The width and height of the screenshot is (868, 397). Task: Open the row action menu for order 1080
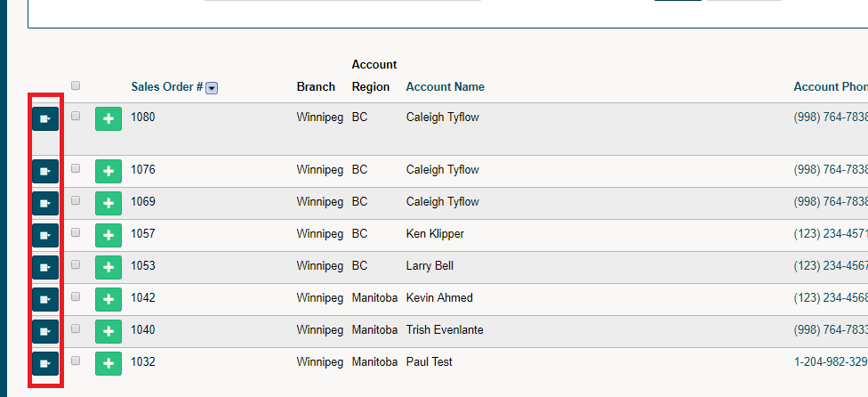[x=45, y=119]
